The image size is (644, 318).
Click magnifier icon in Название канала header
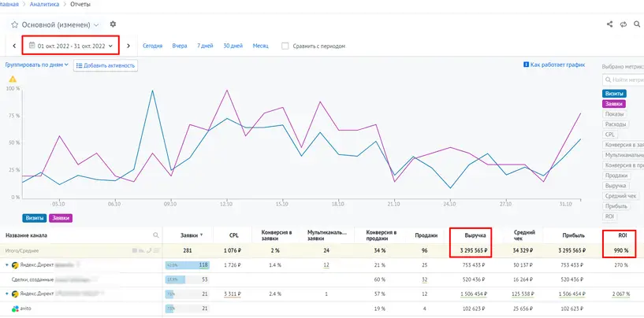(156, 235)
